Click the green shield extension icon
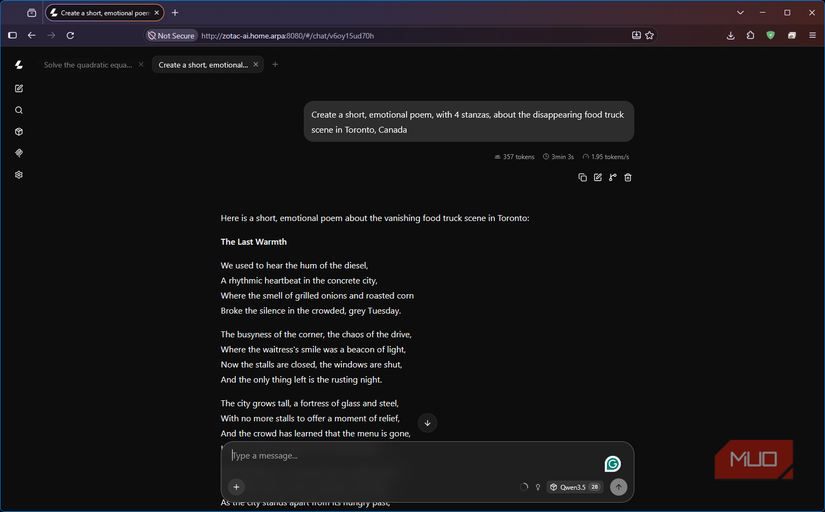Screen dimensions: 825x512 770,35
